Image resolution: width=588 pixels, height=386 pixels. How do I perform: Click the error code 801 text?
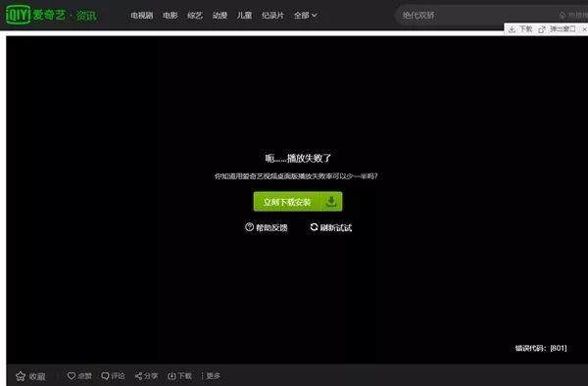coord(541,348)
